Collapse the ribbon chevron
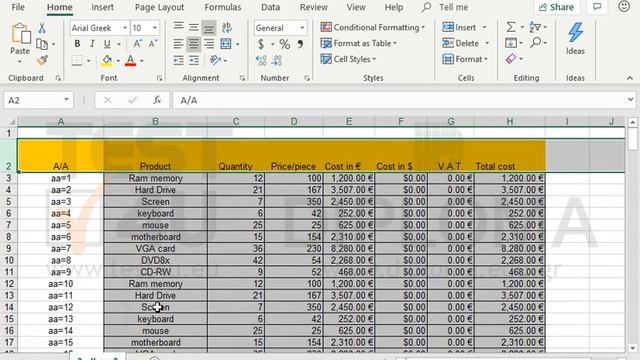 coord(630,78)
